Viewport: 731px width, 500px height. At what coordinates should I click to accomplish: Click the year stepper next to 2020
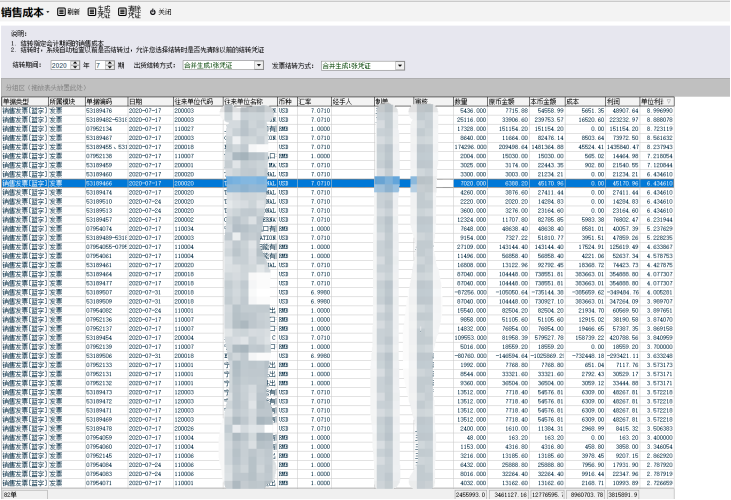pyautogui.click(x=74, y=64)
